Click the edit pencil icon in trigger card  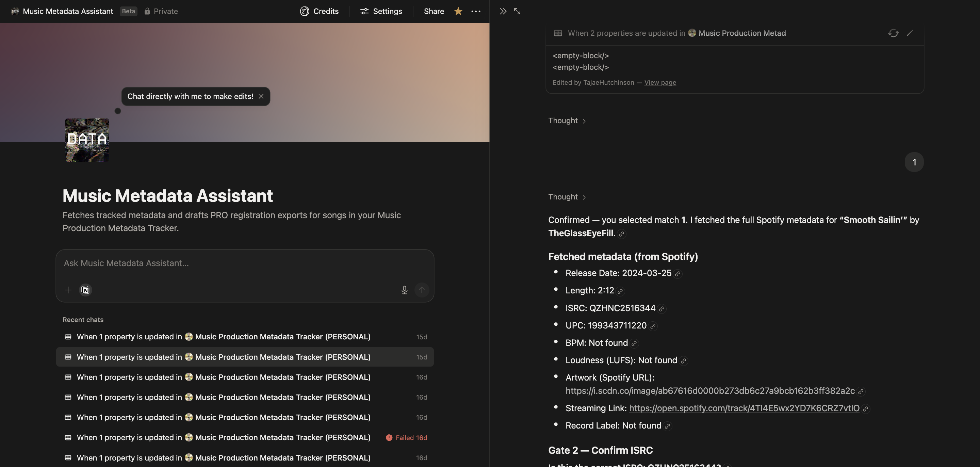tap(910, 33)
